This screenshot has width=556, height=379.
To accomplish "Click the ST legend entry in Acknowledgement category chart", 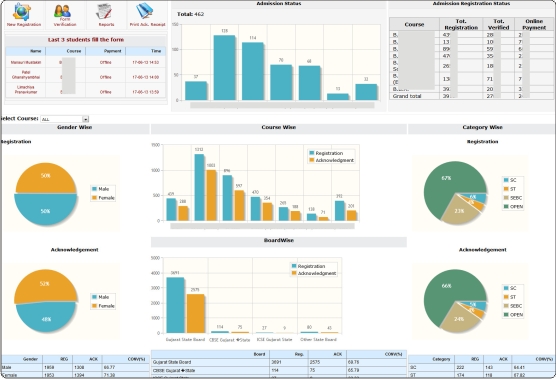I will (x=510, y=297).
